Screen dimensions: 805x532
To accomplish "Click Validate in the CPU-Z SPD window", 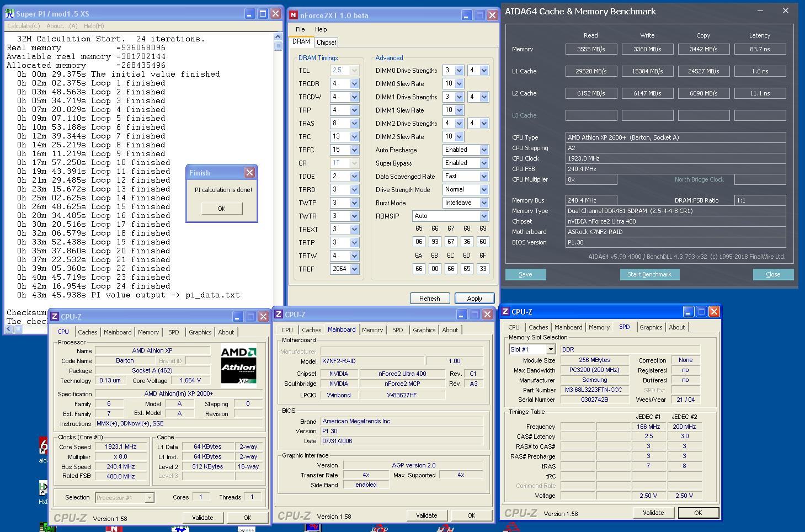I will click(653, 513).
